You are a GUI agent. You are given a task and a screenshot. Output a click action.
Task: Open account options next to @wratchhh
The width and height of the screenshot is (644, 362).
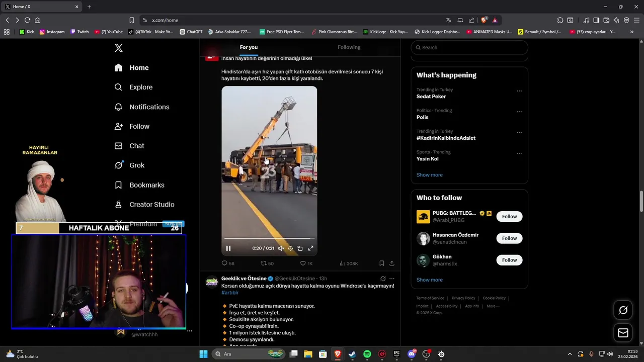190,331
